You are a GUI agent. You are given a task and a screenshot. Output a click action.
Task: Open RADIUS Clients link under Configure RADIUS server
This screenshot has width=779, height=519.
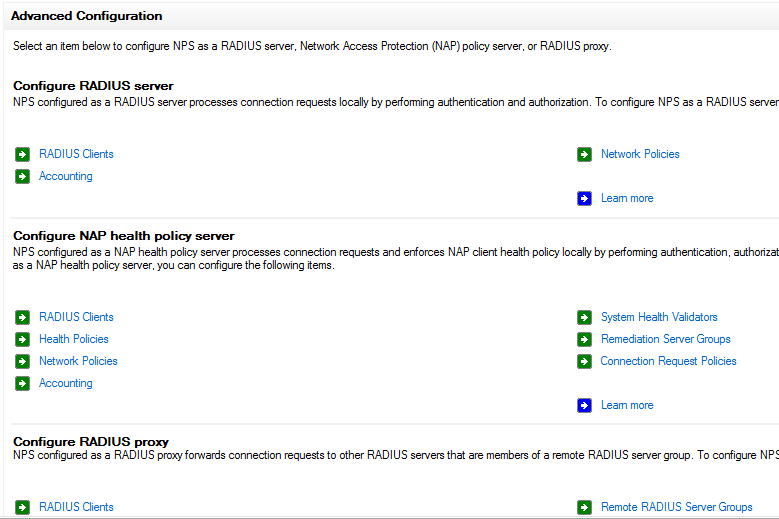tap(76, 154)
